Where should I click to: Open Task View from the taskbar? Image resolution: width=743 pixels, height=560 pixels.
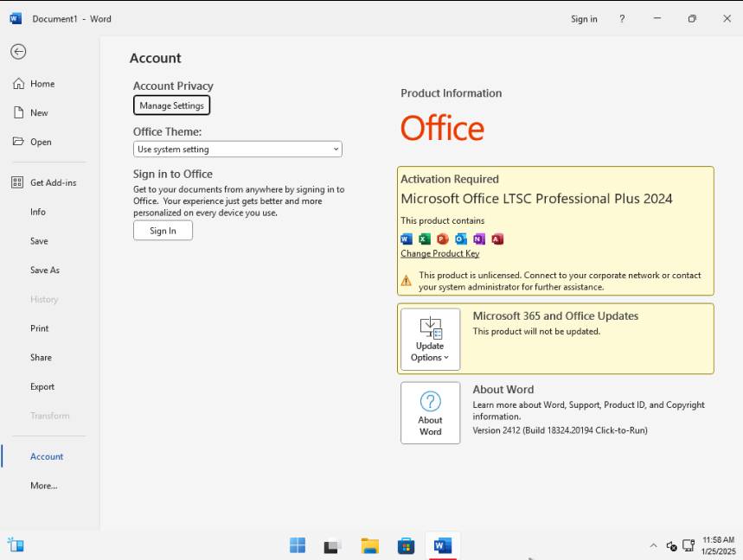[333, 545]
